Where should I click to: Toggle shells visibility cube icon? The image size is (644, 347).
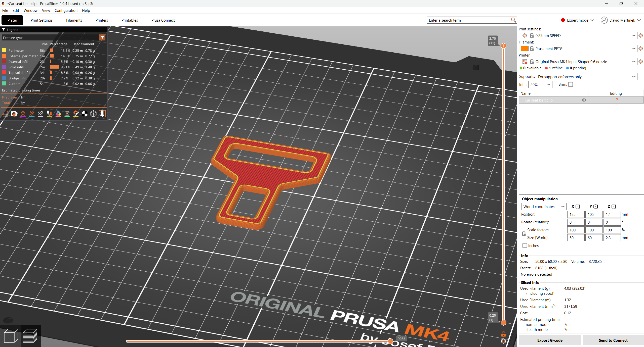pos(93,114)
